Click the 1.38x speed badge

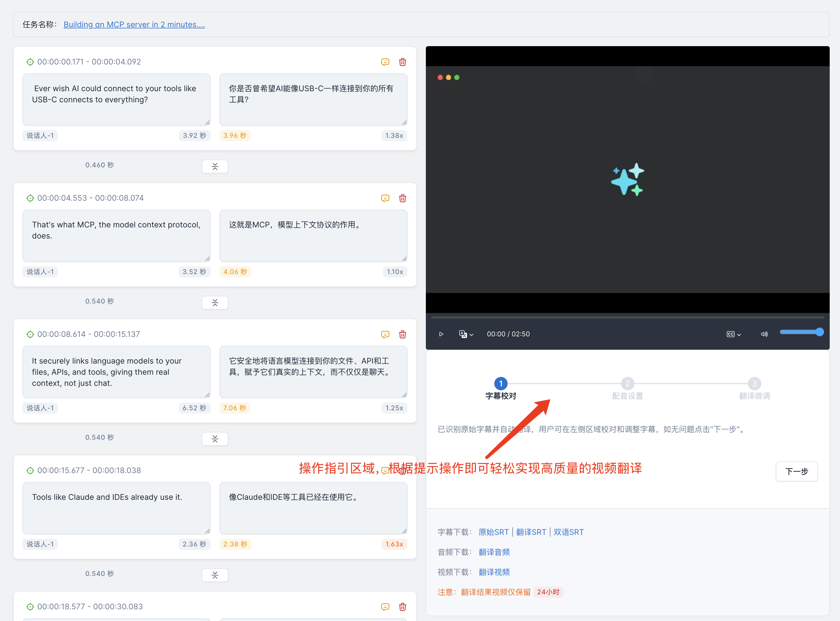[394, 136]
